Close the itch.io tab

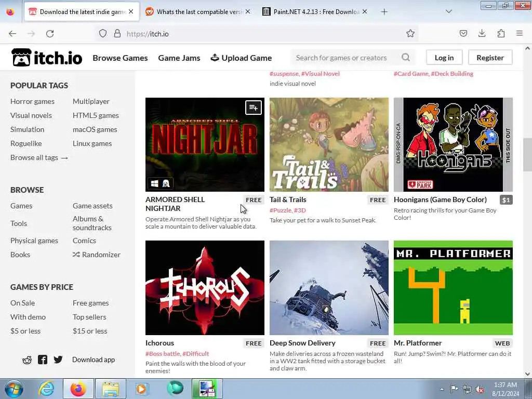point(131,11)
